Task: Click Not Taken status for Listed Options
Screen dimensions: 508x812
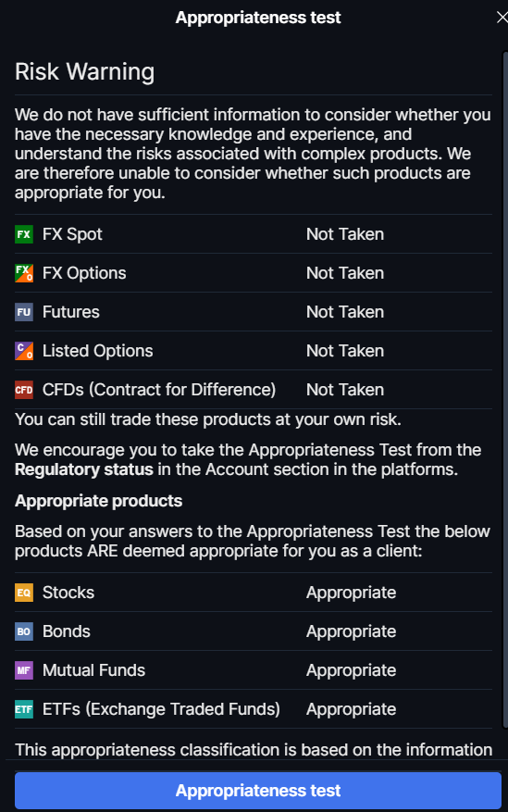Action: [x=345, y=351]
